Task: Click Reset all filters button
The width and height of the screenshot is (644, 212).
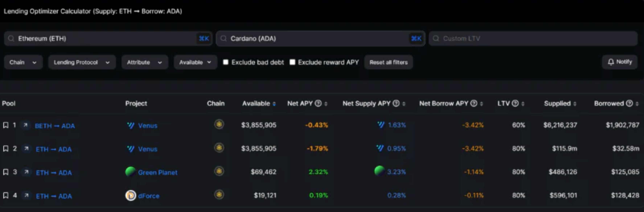Action: (x=388, y=62)
